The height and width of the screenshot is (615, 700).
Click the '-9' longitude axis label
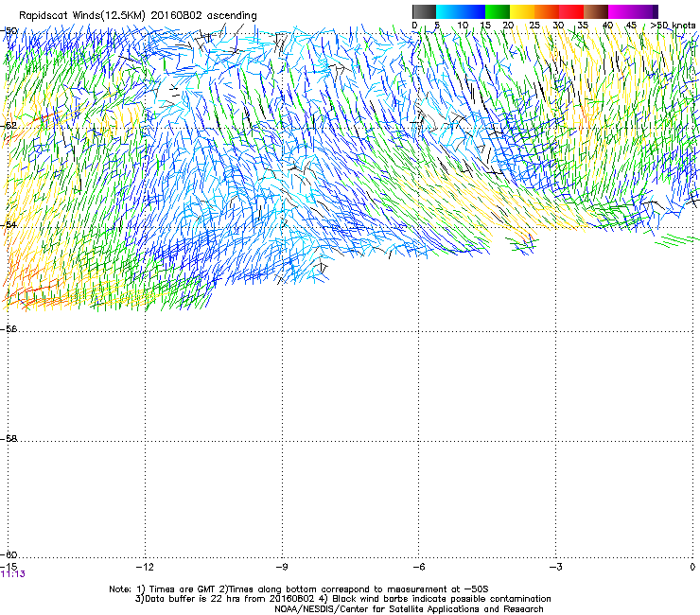(x=281, y=567)
